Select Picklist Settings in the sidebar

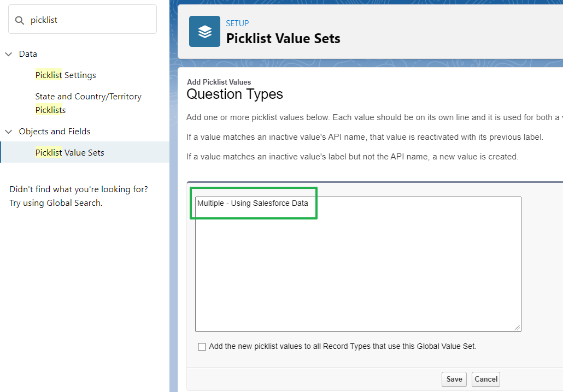click(66, 75)
